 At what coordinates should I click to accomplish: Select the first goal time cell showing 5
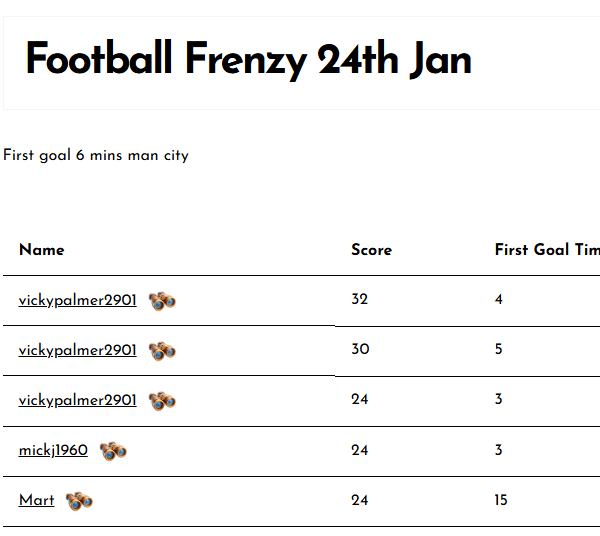tap(499, 350)
